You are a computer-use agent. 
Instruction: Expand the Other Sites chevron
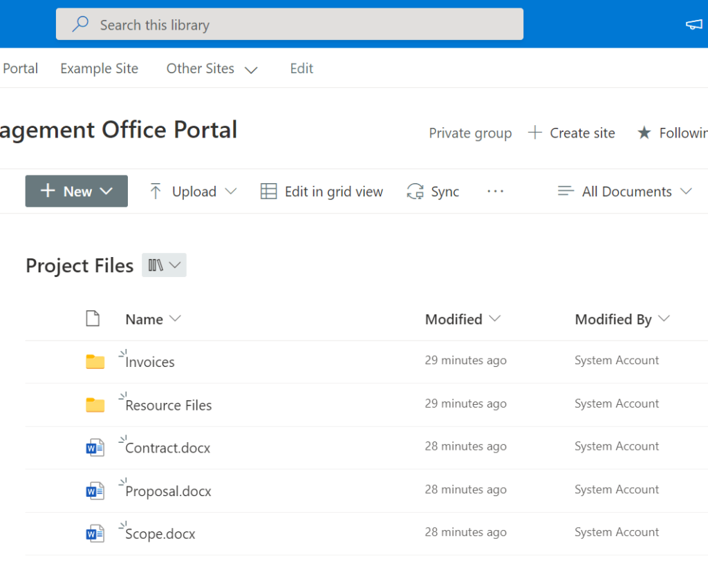(250, 70)
